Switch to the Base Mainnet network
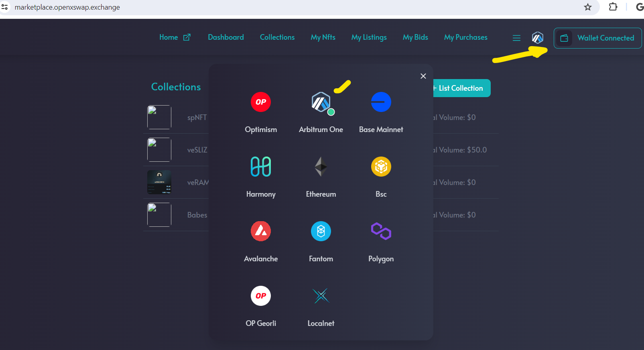Screen dimensions: 644x350 pyautogui.click(x=381, y=102)
